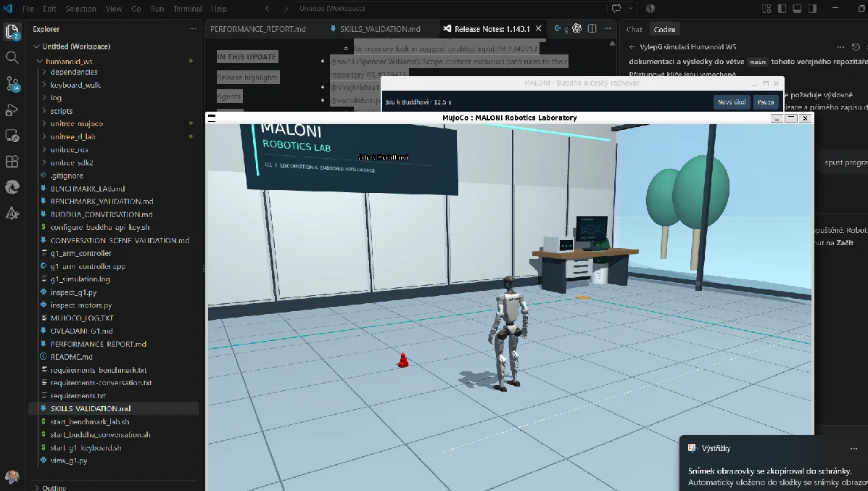Expand the scripts folder
This screenshot has width=868, height=491.
pos(44,111)
